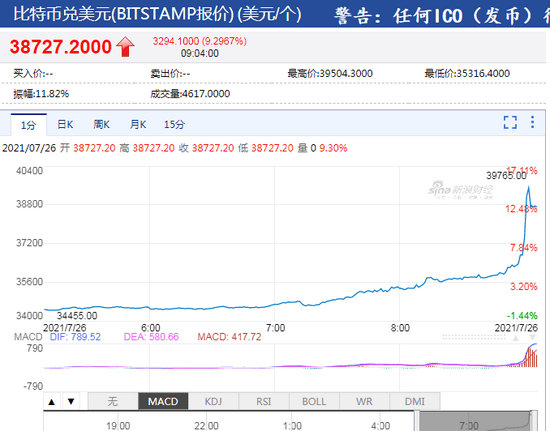Click the 39765.00 peak price label
This screenshot has height=431, width=550.
click(x=506, y=175)
